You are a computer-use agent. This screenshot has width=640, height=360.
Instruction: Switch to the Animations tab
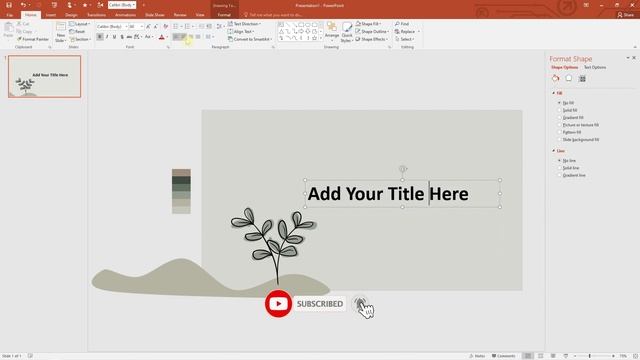click(x=125, y=15)
